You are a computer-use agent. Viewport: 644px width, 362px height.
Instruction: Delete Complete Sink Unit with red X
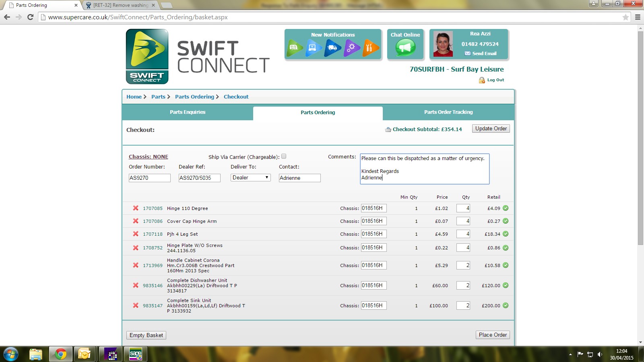[136, 305]
